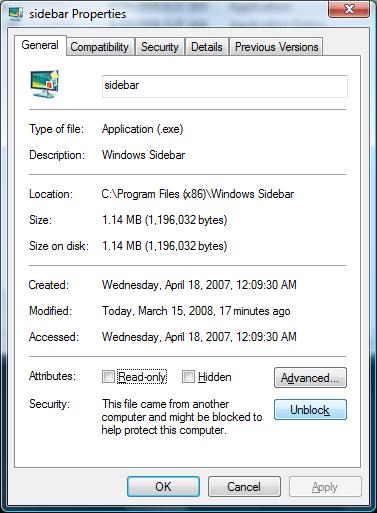The height and width of the screenshot is (513, 377).
Task: Click the Accessed date value
Action: coord(199,337)
